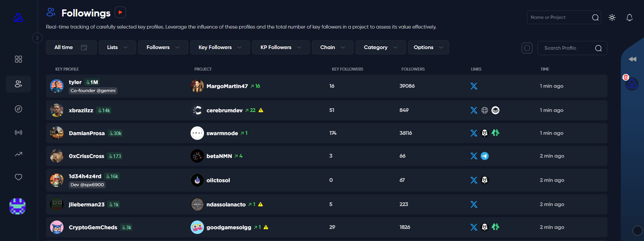Open the compass explore icon in sidebar
This screenshot has width=644, height=241.
click(x=18, y=109)
